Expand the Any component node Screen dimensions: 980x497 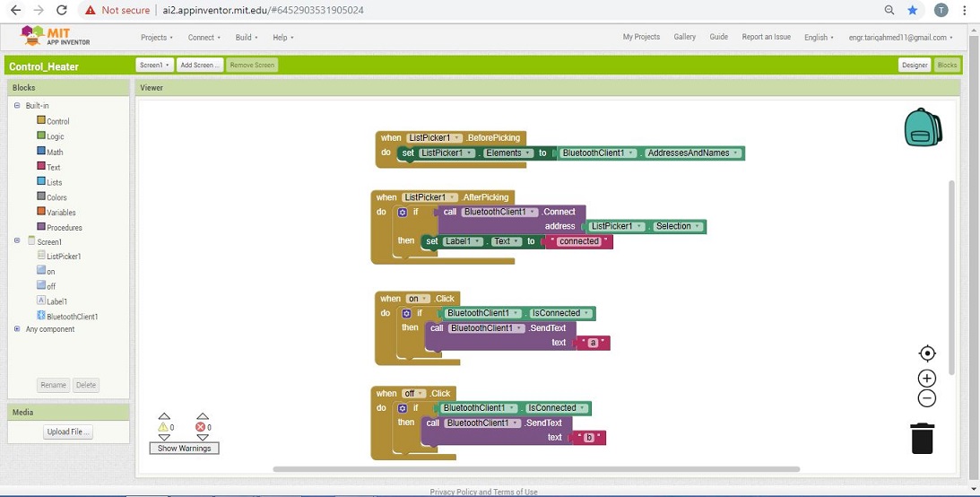pos(17,328)
